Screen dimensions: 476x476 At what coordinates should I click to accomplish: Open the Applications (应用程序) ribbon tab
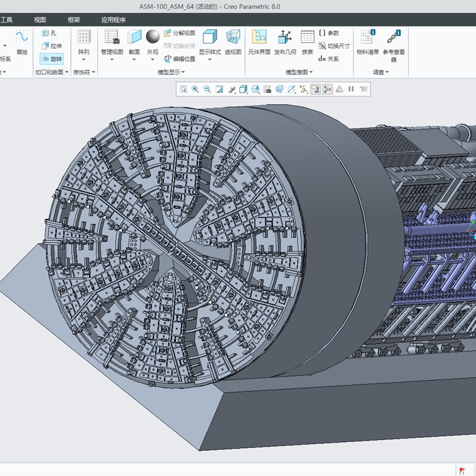113,20
